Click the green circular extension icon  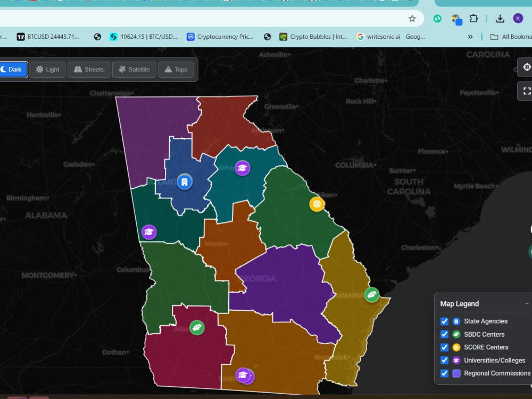[x=437, y=19]
